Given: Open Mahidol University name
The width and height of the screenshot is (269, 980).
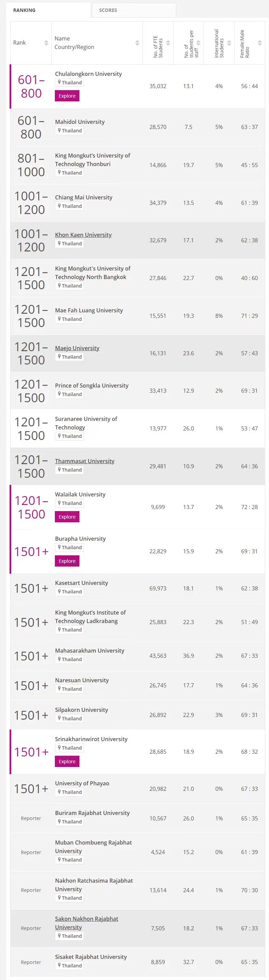Looking at the screenshot, I should tap(80, 122).
